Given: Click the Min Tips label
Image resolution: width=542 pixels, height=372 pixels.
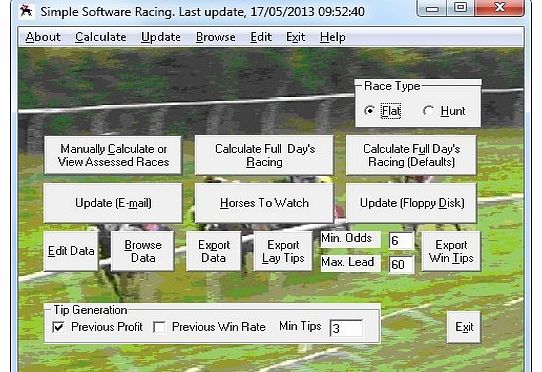Looking at the screenshot, I should tap(300, 326).
